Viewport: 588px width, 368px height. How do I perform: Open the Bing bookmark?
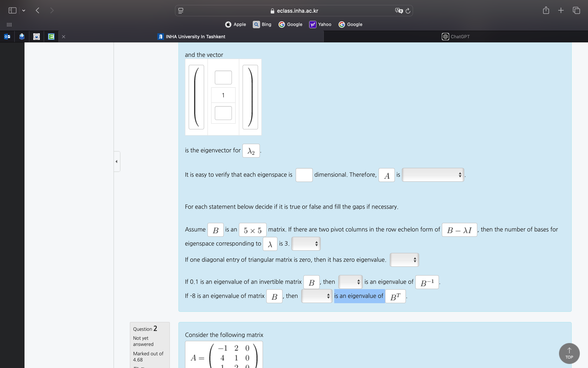[x=262, y=24]
